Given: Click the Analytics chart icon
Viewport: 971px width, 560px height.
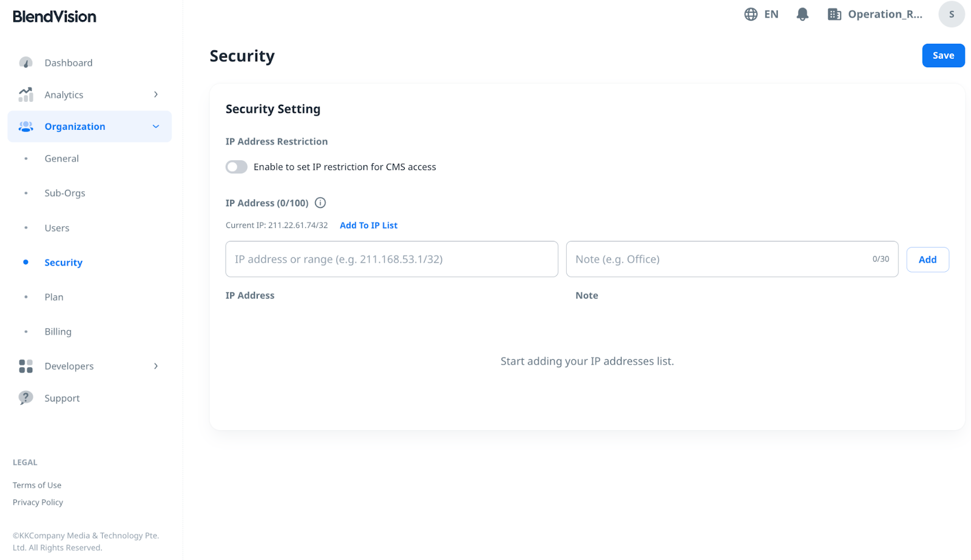Looking at the screenshot, I should coord(25,95).
